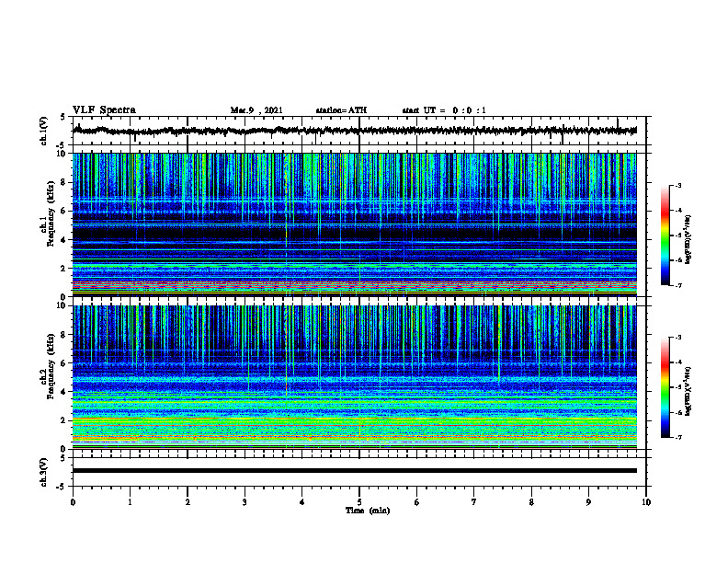Select the ch.1 "Frequency (kHz)" axis label

51,213
